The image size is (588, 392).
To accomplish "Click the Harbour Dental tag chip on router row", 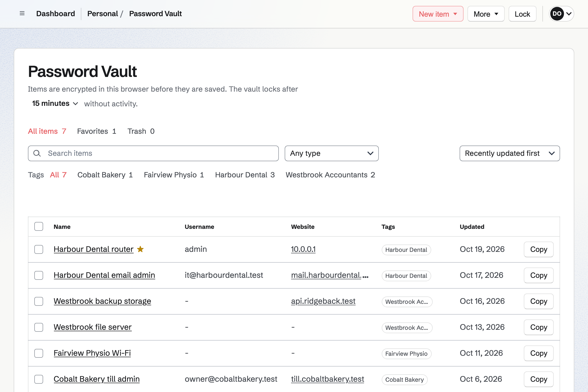I will [x=406, y=250].
